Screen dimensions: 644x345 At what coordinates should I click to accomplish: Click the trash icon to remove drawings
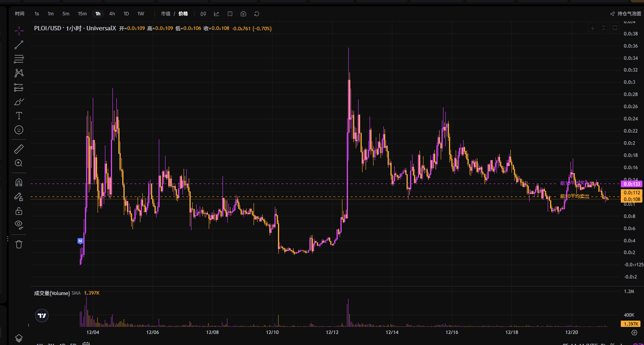coord(19,244)
